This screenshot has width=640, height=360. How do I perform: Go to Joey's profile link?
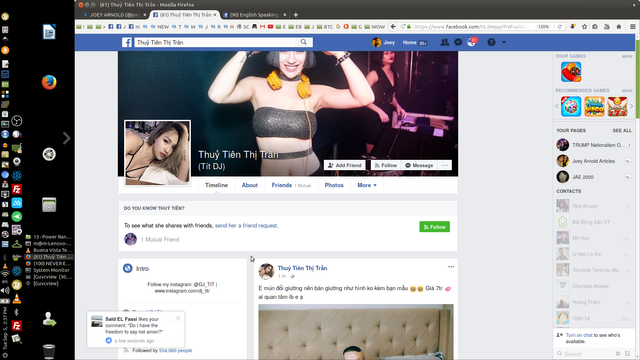pyautogui.click(x=383, y=42)
